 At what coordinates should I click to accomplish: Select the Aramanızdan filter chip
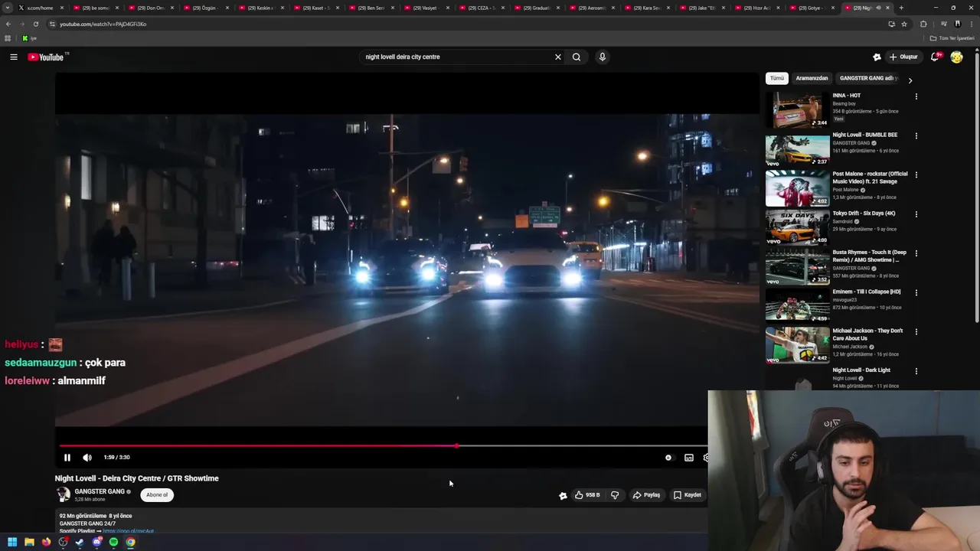812,78
